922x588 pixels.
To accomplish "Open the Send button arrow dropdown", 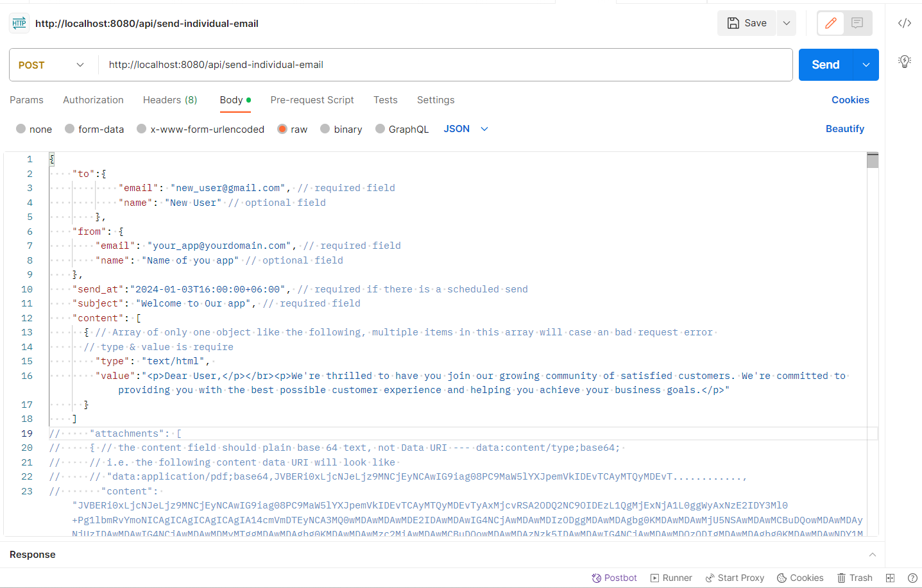I will (866, 65).
